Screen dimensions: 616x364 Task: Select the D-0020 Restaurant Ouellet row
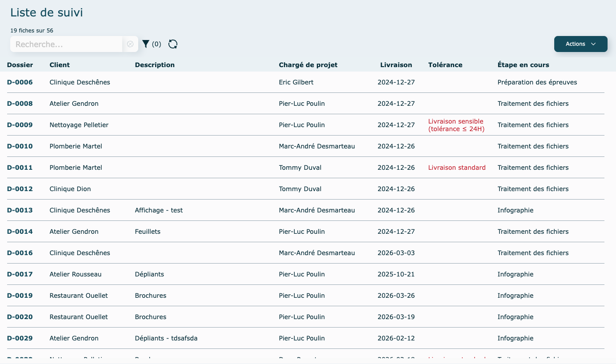click(x=79, y=317)
